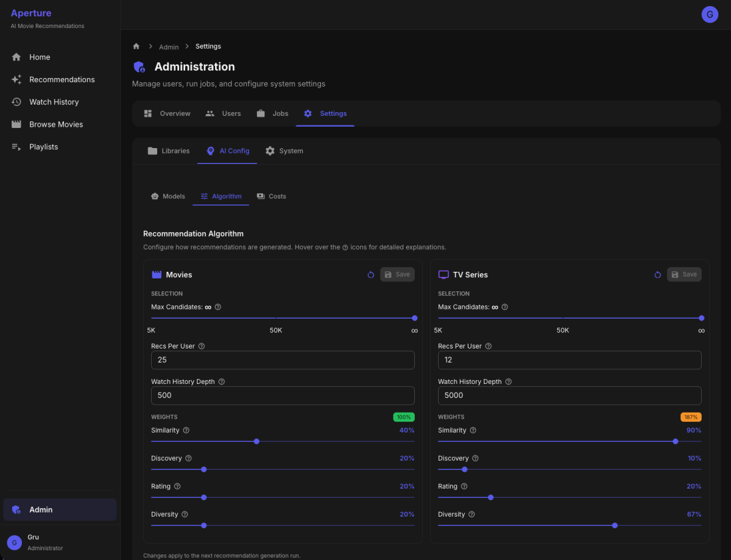The width and height of the screenshot is (731, 560).
Task: Click the Recs Per User field for TV Series
Action: [570, 360]
